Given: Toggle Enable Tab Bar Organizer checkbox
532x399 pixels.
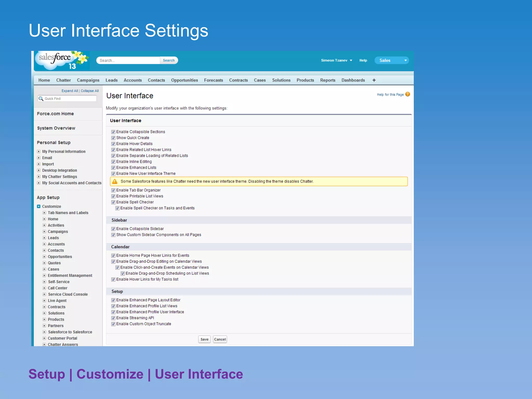Looking at the screenshot, I should coord(113,190).
